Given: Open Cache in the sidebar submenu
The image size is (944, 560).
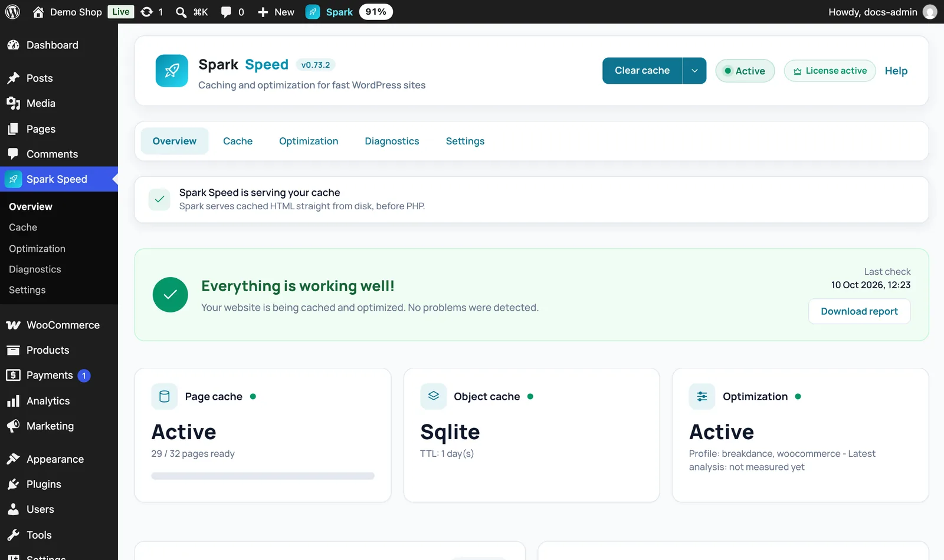Looking at the screenshot, I should (x=23, y=228).
